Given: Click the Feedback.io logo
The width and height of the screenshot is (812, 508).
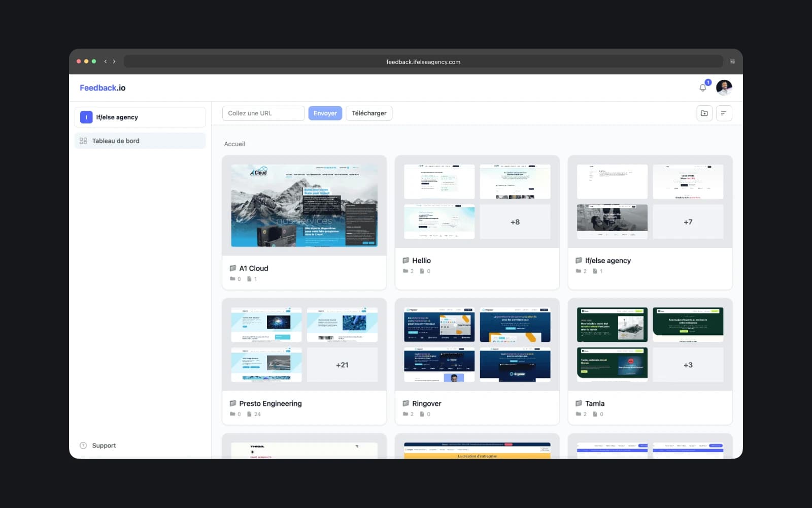Looking at the screenshot, I should (x=103, y=88).
